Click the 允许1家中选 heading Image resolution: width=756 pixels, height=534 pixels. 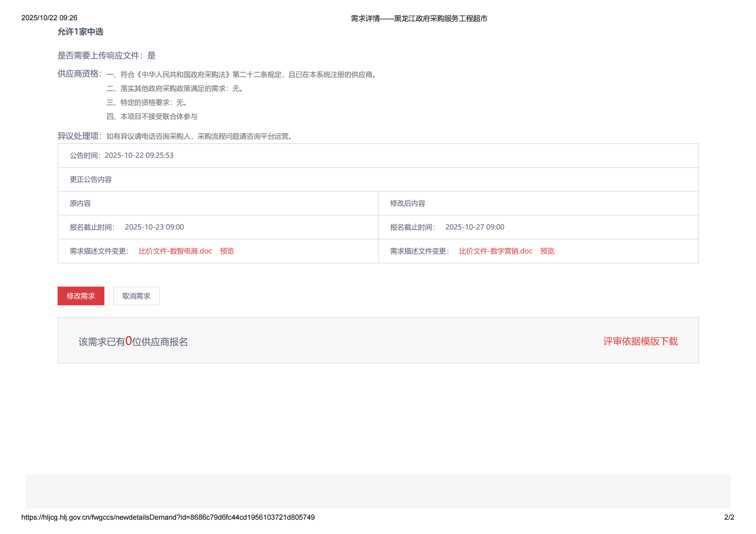[x=80, y=32]
